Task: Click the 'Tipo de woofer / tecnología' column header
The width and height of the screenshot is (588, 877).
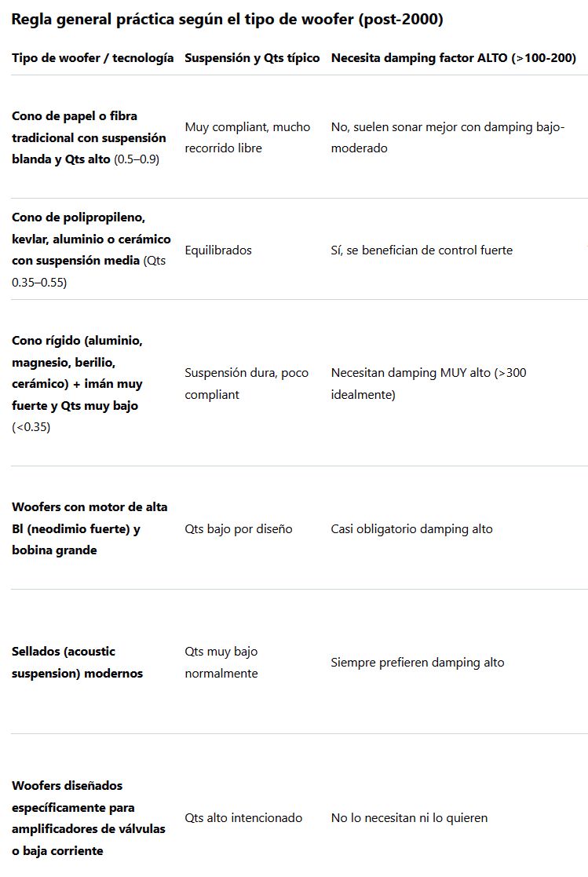Action: coord(93,58)
